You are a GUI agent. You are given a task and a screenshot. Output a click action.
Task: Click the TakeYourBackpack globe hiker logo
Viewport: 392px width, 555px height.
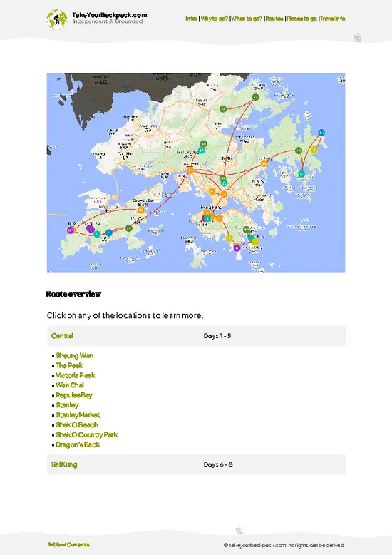56,19
